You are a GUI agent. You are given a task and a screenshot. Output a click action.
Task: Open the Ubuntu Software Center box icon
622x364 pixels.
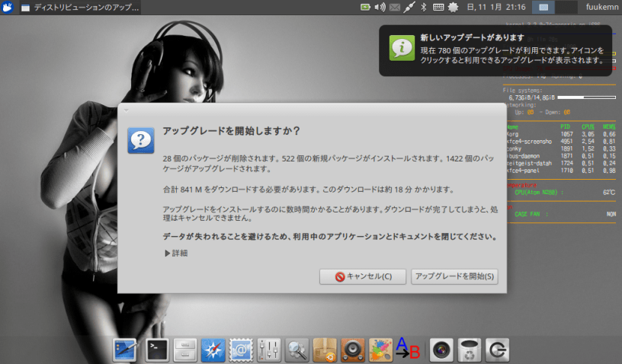[325, 350]
